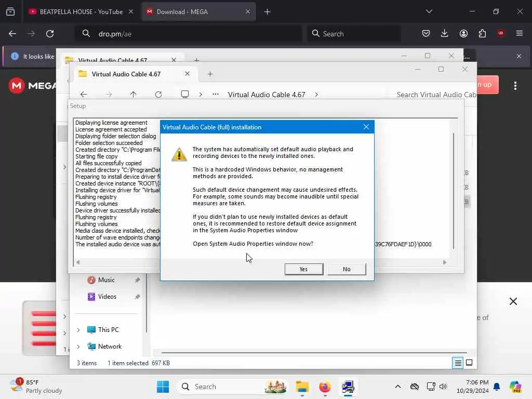This screenshot has width=532, height=399.
Task: Open Copilot preview taskbar icon
Action: (515, 387)
